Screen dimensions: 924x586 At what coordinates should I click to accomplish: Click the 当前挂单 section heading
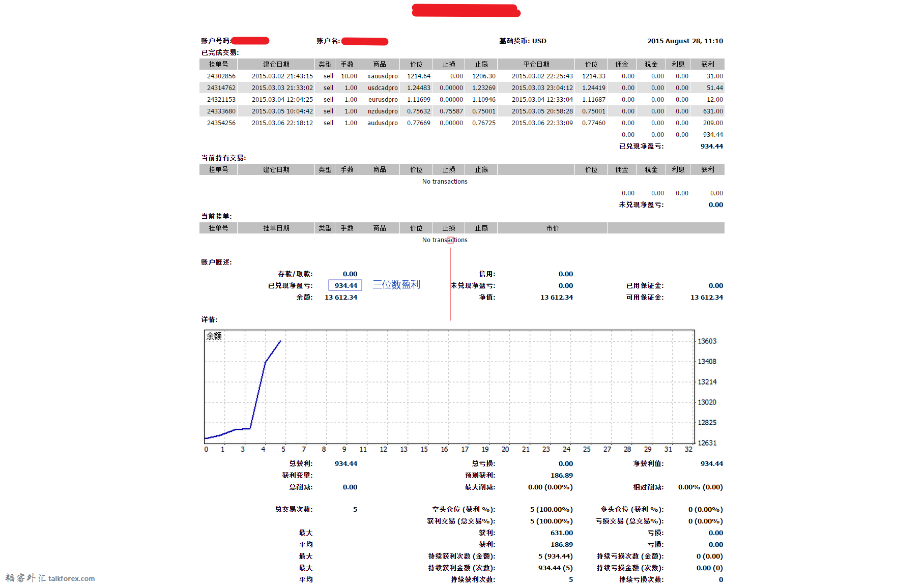(216, 217)
